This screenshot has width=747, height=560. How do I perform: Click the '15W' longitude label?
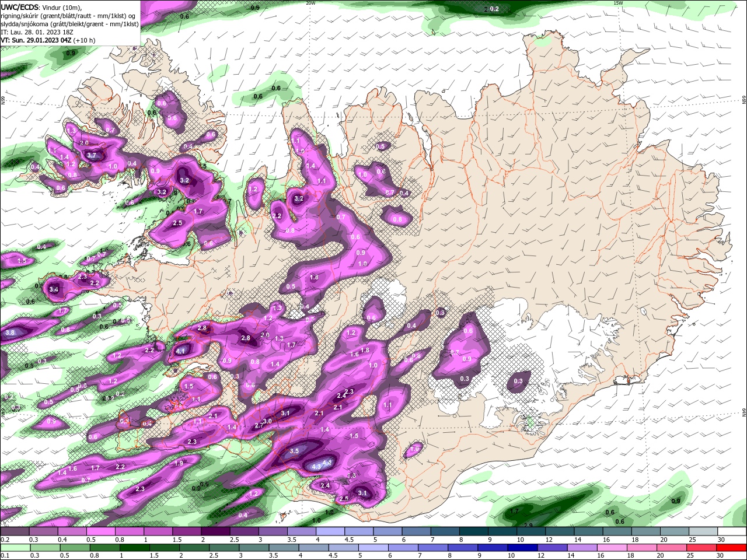click(x=618, y=3)
